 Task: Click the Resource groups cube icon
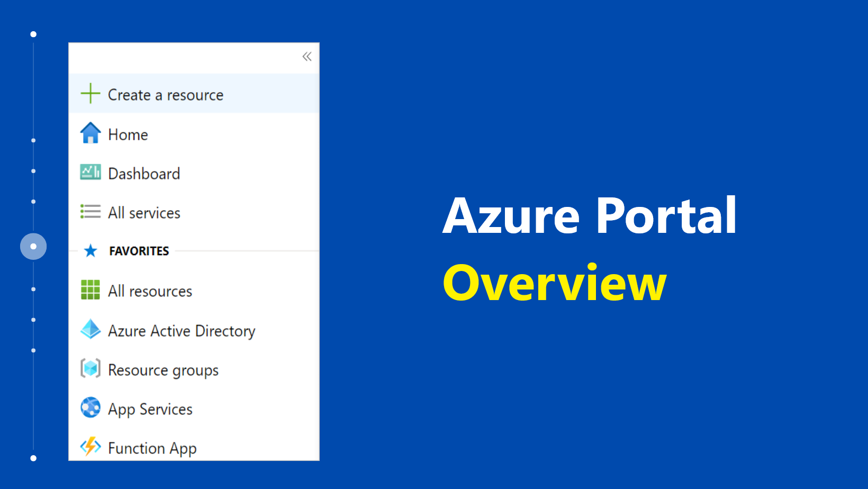coord(91,368)
